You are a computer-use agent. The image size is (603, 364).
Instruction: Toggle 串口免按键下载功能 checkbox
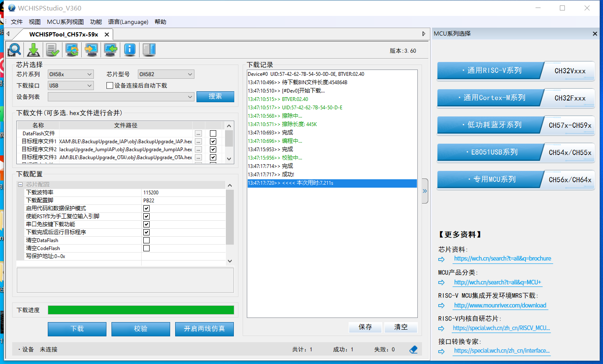pyautogui.click(x=146, y=225)
